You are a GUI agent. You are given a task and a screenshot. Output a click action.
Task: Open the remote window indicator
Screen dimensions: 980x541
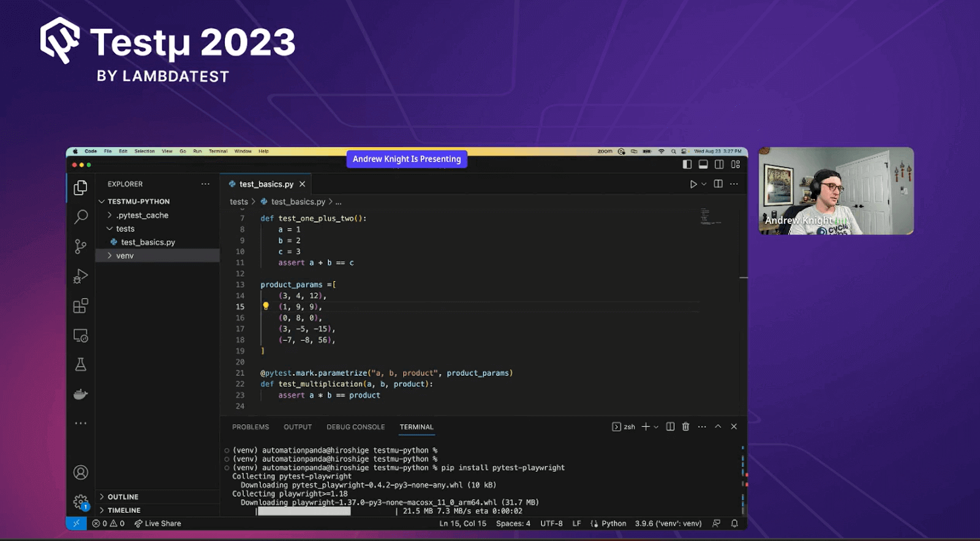coord(76,523)
